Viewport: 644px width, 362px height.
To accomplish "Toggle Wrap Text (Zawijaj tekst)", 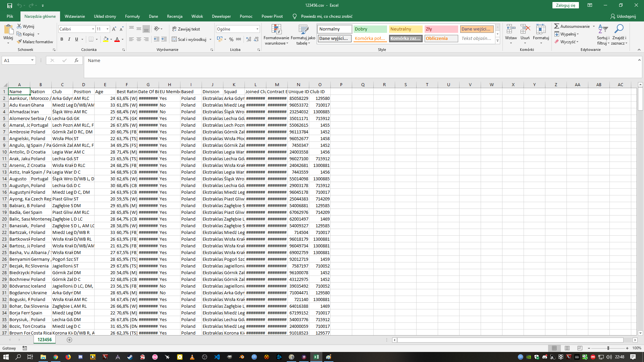I will pos(186,29).
